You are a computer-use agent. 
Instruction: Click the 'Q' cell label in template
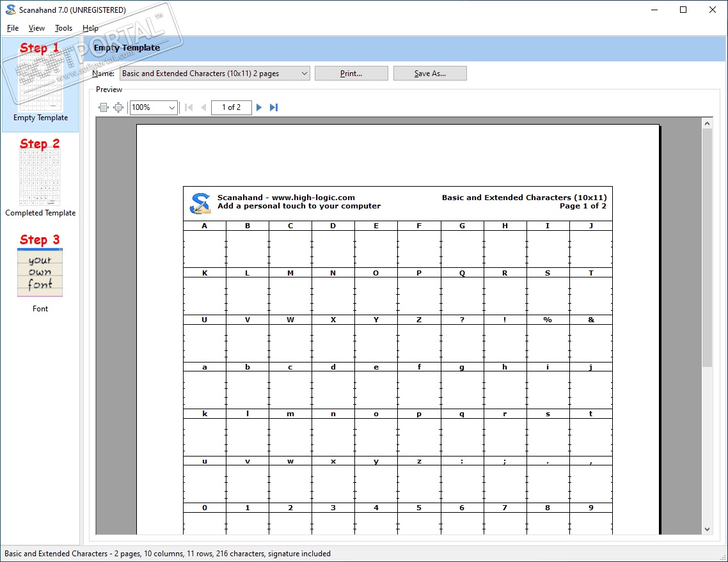click(462, 273)
